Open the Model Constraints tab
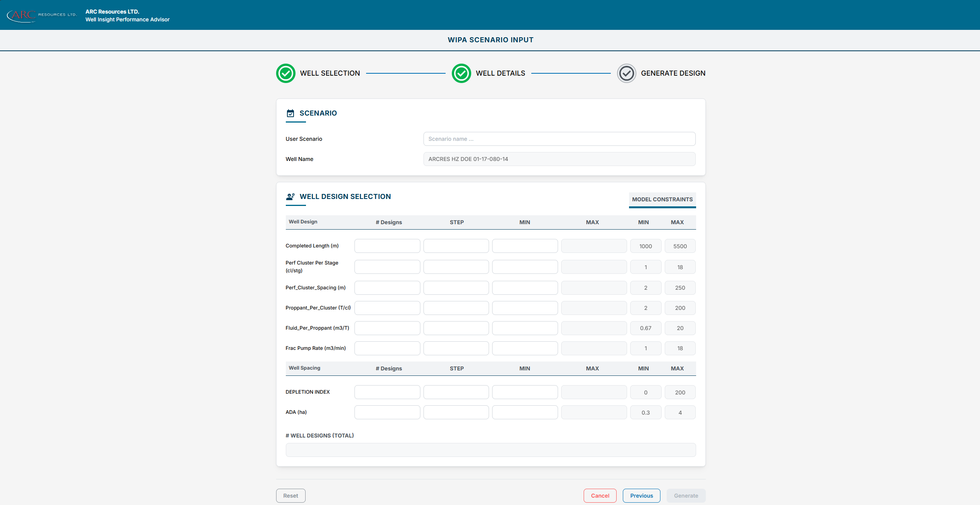This screenshot has height=505, width=980. coord(662,199)
